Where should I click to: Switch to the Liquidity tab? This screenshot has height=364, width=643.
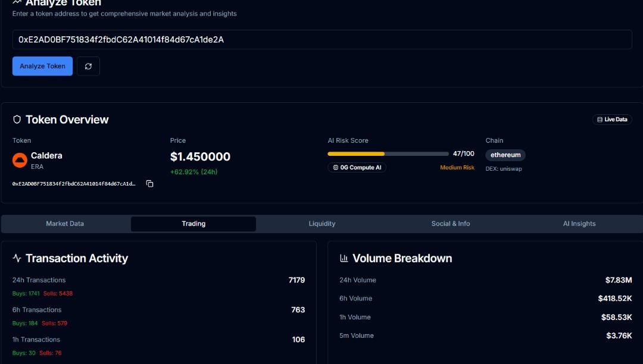pos(322,224)
